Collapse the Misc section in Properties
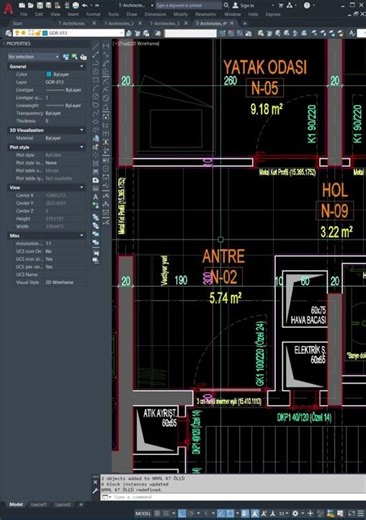Image resolution: width=366 pixels, height=520 pixels. click(x=82, y=236)
